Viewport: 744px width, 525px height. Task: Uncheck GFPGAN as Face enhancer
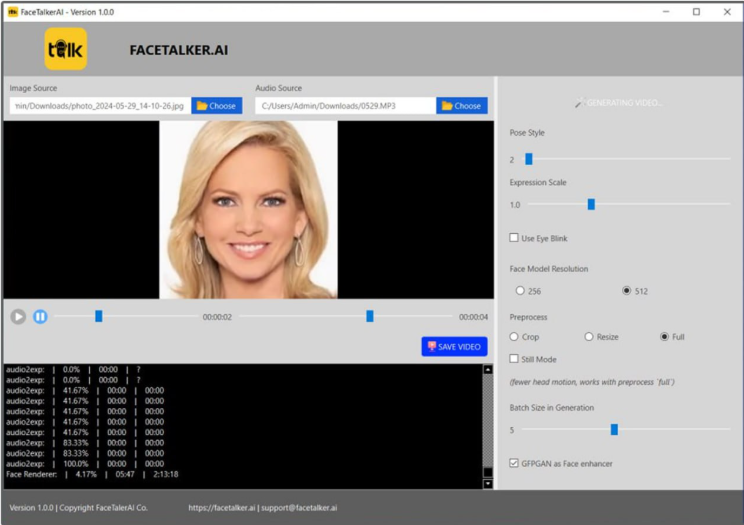(x=514, y=463)
